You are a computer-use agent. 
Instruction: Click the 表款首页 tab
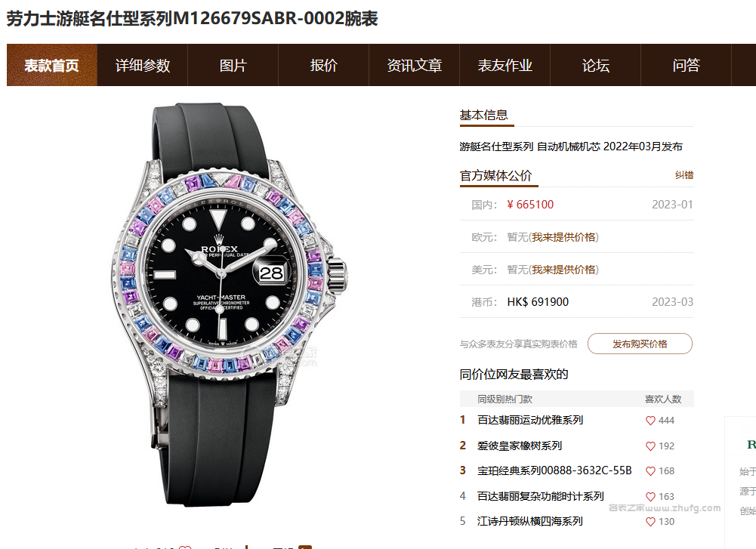point(51,65)
